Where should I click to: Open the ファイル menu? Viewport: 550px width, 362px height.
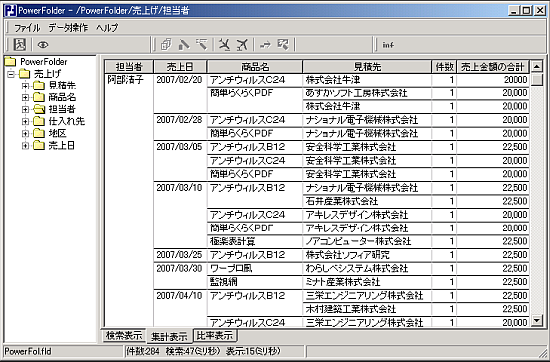point(27,27)
